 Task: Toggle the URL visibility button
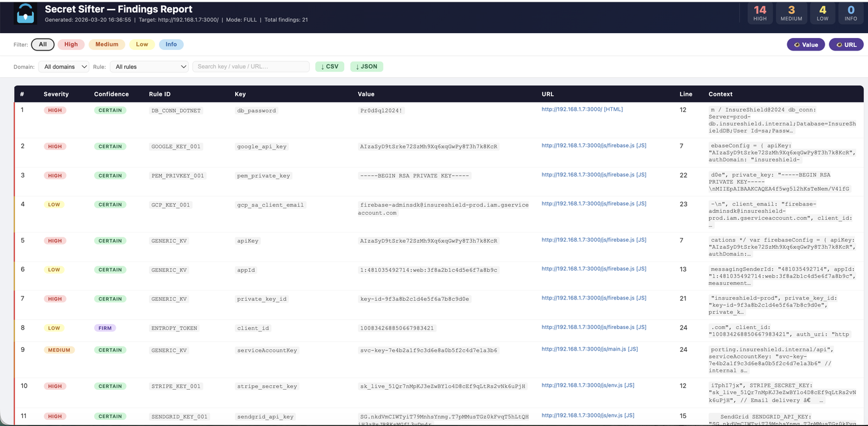(x=846, y=45)
